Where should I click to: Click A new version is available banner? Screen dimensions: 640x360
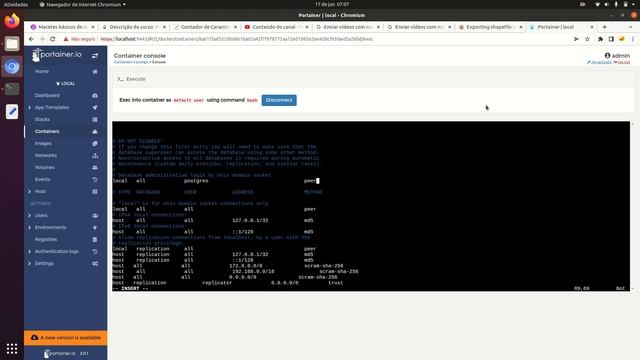[x=65, y=338]
